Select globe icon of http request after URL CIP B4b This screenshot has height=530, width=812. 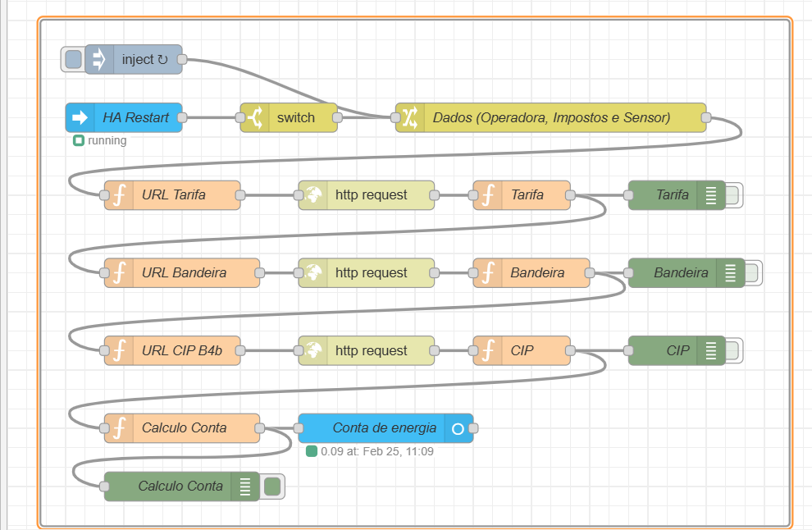click(x=313, y=351)
